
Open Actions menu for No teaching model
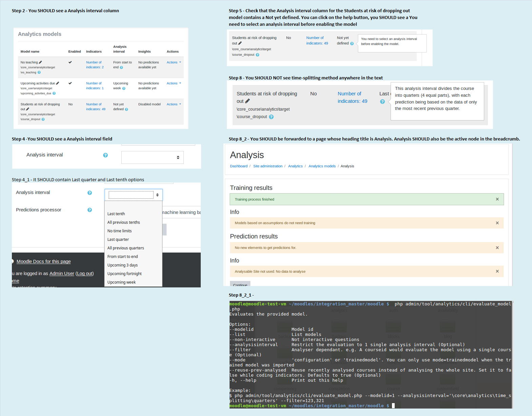click(x=174, y=62)
